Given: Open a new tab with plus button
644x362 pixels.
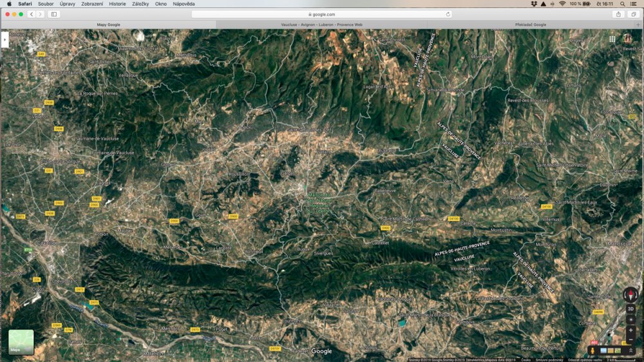Looking at the screenshot, I should (638, 24).
